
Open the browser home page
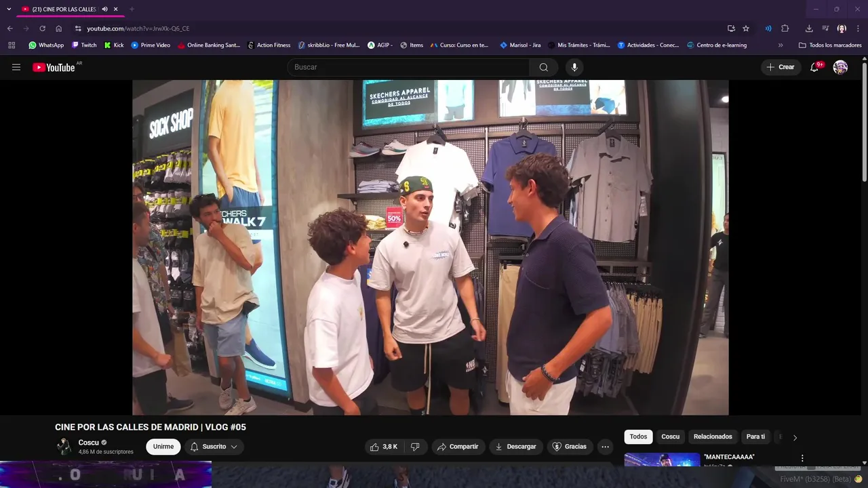(58, 28)
